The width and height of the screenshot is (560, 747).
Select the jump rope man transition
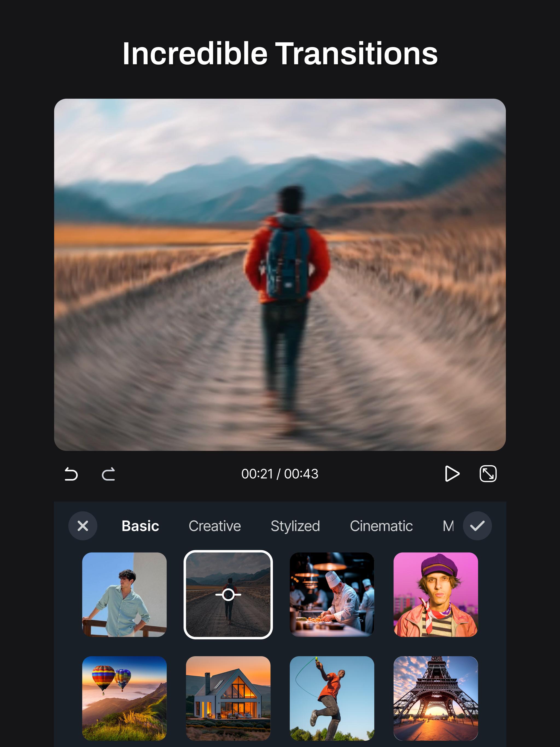click(x=332, y=698)
